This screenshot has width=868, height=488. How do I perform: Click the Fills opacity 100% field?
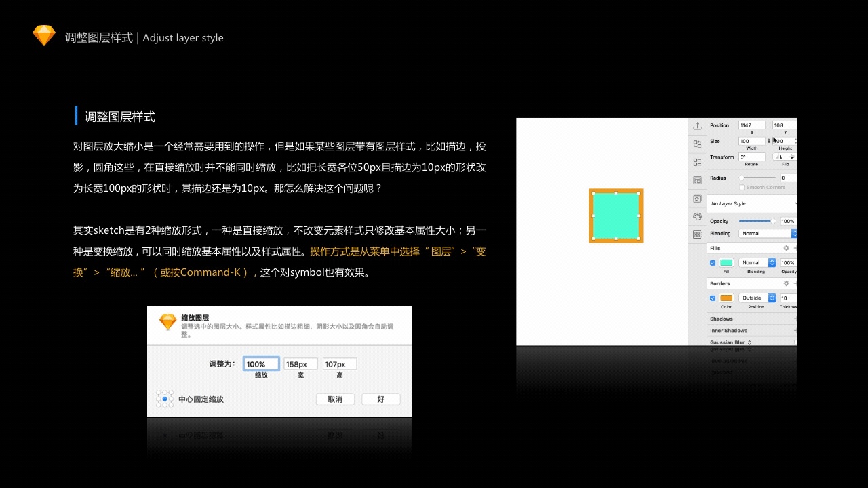[788, 262]
